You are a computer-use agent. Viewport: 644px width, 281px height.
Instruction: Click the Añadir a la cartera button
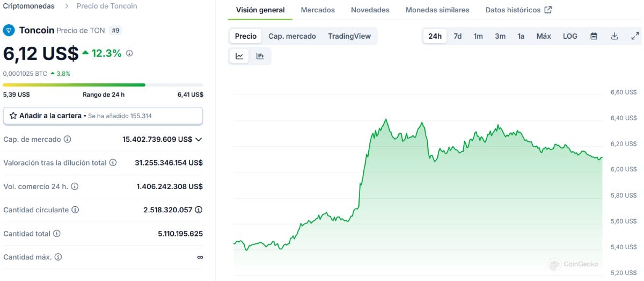pos(103,116)
